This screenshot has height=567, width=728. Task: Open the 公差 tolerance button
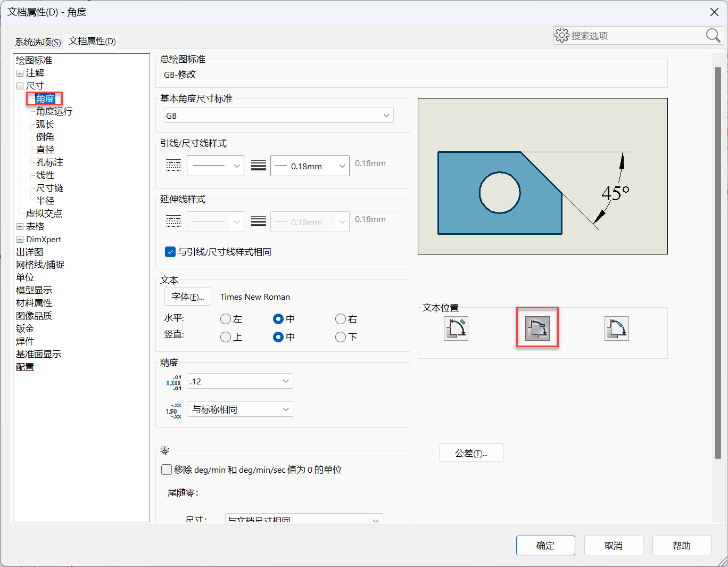point(471,453)
